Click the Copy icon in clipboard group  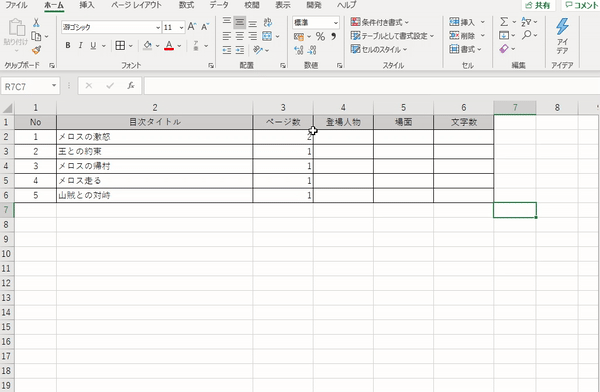(x=36, y=36)
